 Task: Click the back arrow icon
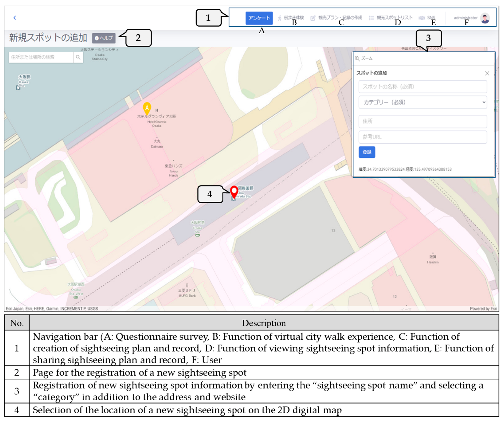tap(15, 18)
